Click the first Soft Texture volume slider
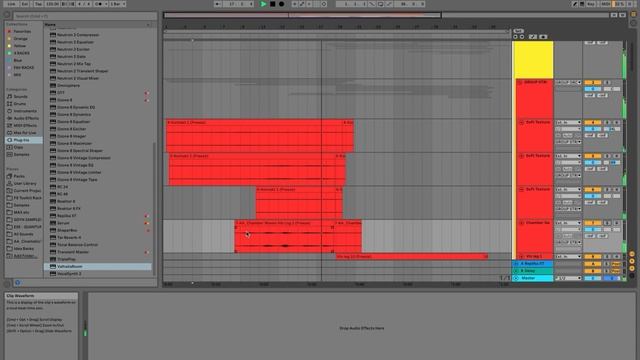The image size is (640, 360). click(x=592, y=129)
